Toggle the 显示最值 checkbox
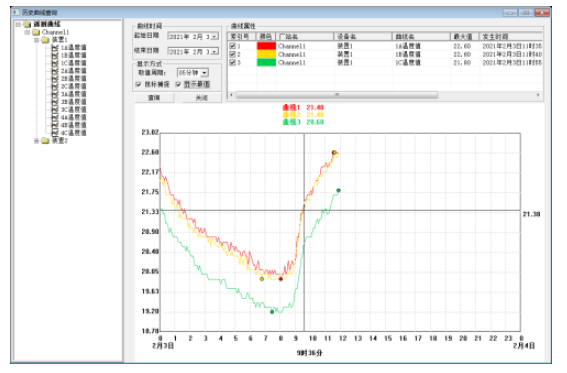567x373 pixels. coord(178,84)
